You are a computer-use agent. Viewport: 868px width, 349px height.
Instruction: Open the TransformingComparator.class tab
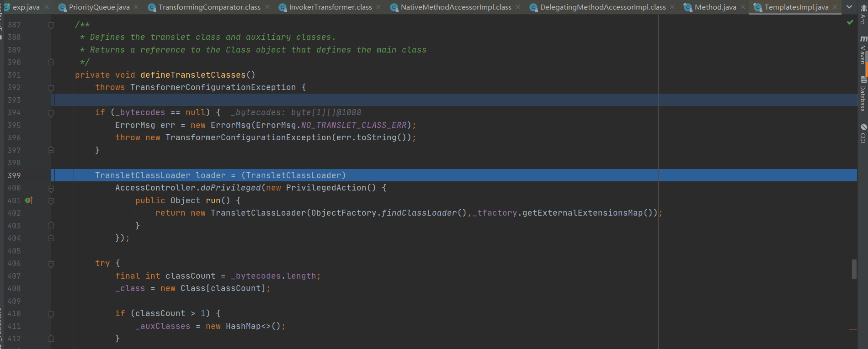209,7
